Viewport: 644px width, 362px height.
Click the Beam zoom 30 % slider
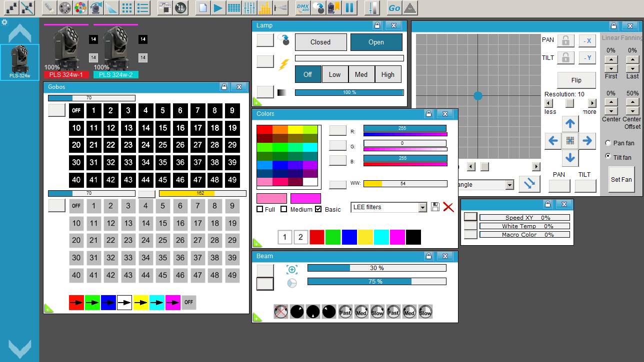click(x=376, y=268)
